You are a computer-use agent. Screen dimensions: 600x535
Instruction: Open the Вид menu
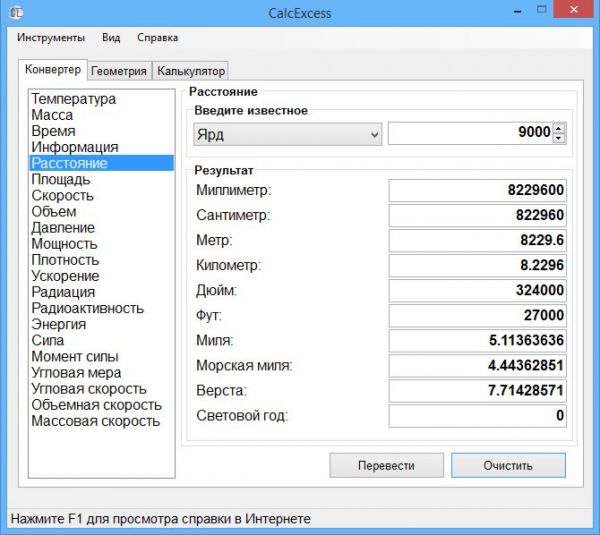tap(111, 38)
